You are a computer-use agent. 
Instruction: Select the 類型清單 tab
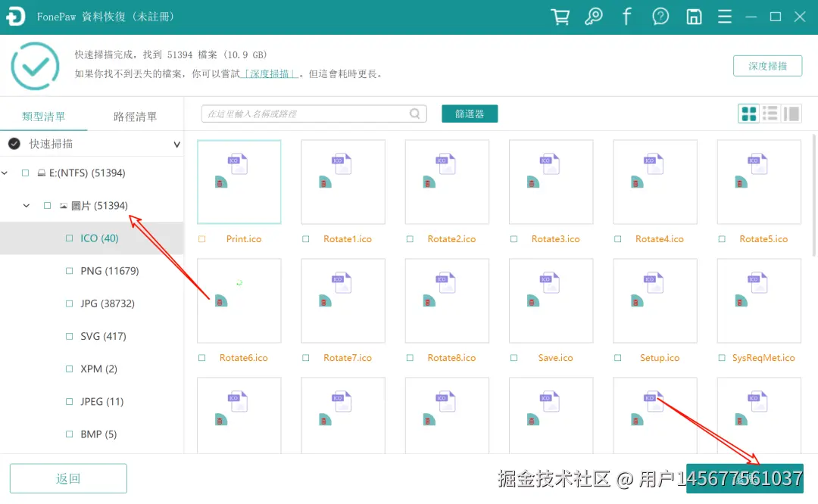(x=44, y=117)
